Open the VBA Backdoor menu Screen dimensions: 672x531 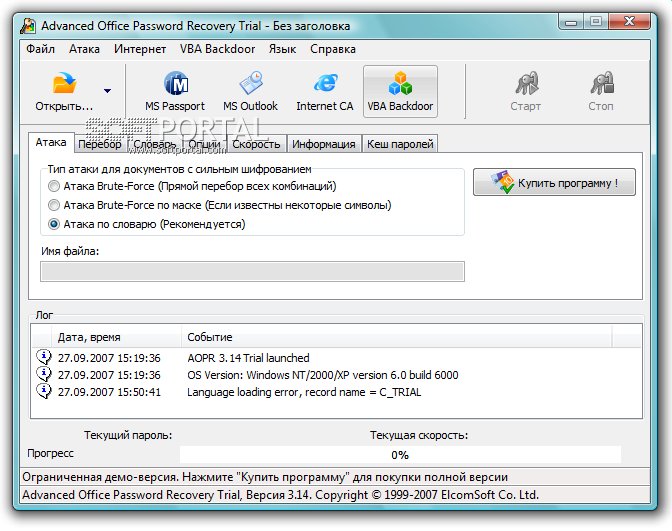pos(217,49)
